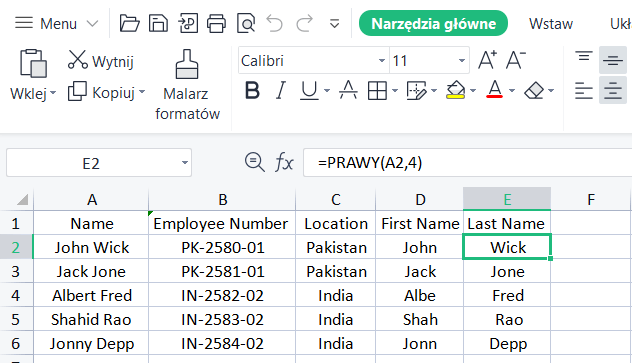632x363 pixels.
Task: Click cell IN-2583-02
Action: pyautogui.click(x=222, y=319)
